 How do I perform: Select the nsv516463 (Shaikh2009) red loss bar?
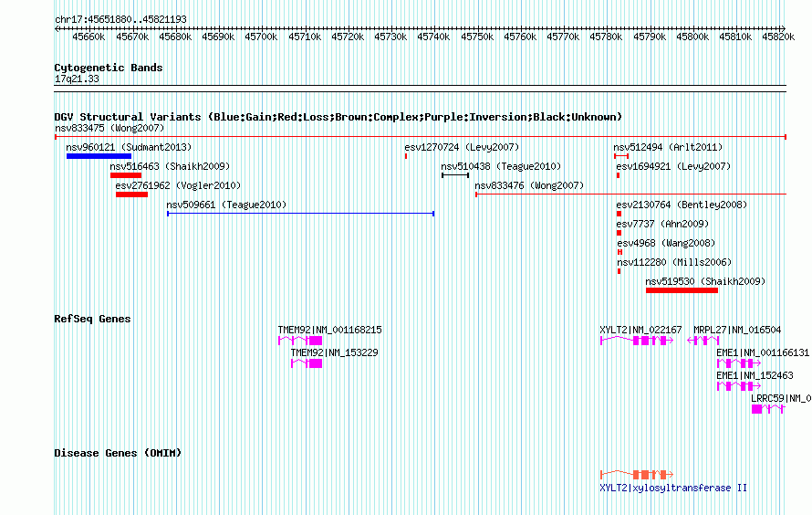point(126,175)
